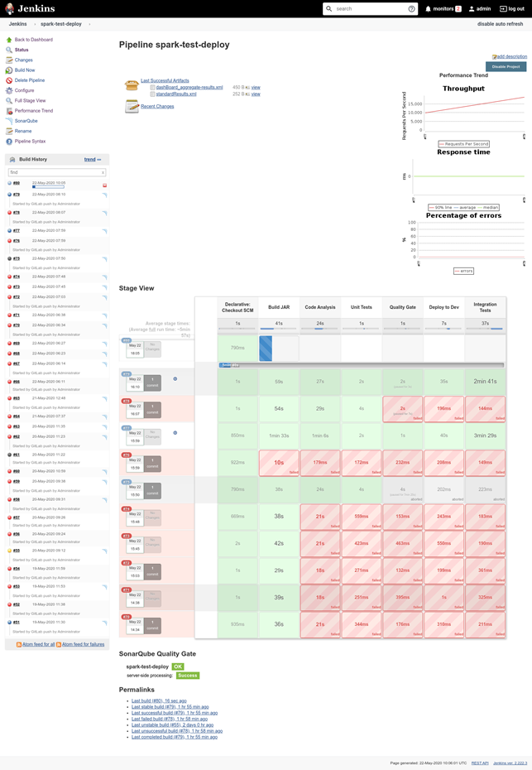Screen dimensions: 532x770
Task: Open Last failed build (#78) permalink
Action: (x=170, y=719)
